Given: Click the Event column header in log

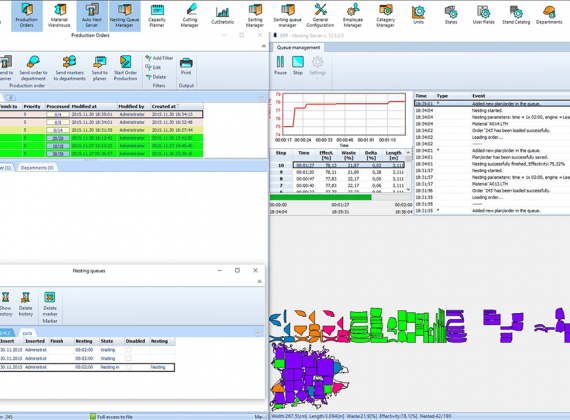Looking at the screenshot, I should pyautogui.click(x=521, y=96).
